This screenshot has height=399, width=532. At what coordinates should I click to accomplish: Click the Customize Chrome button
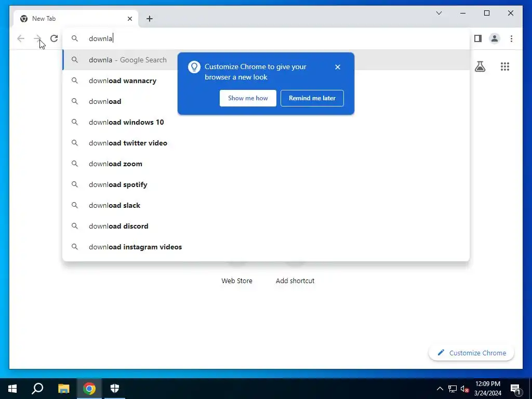(471, 353)
